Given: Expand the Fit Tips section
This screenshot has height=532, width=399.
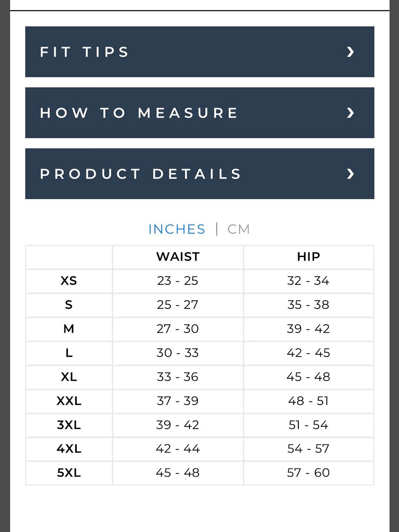Looking at the screenshot, I should (x=199, y=52).
